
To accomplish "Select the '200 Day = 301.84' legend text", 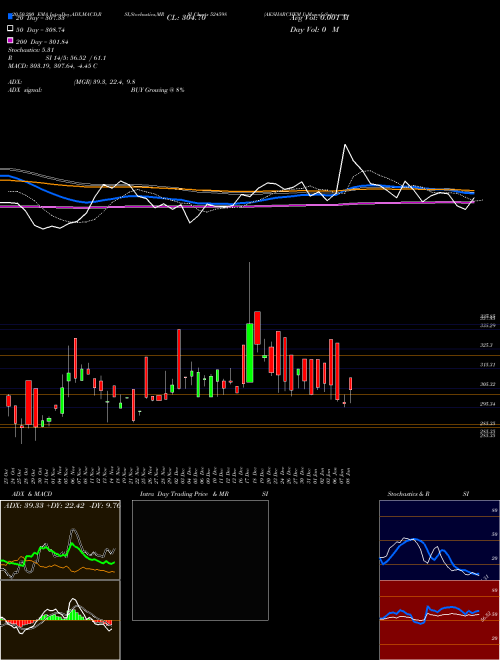I will [42, 42].
